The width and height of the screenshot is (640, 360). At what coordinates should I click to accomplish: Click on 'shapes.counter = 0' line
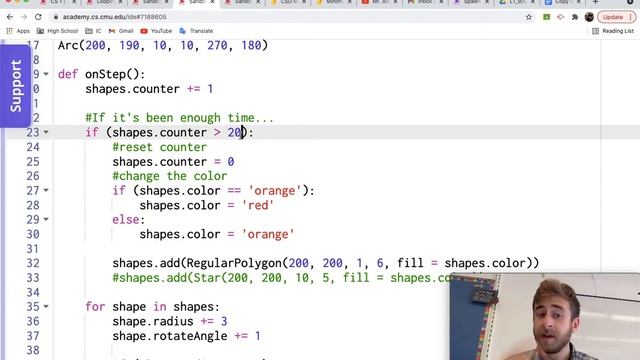pyautogui.click(x=173, y=162)
